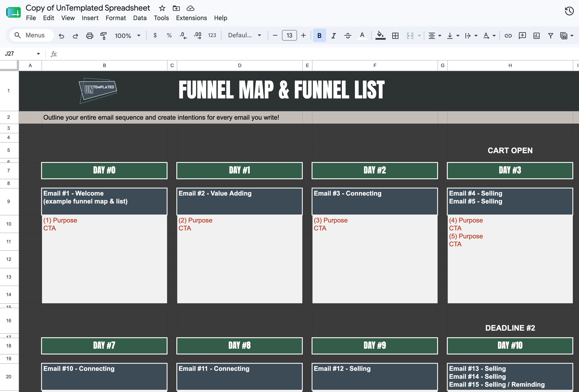Select column B header

(104, 66)
